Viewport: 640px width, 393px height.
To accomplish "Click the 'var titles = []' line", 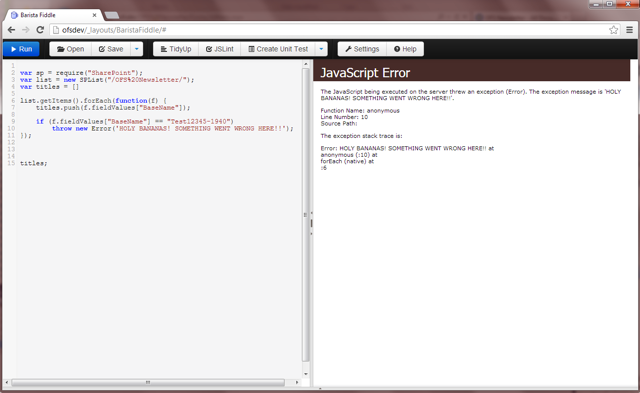I will coord(49,87).
